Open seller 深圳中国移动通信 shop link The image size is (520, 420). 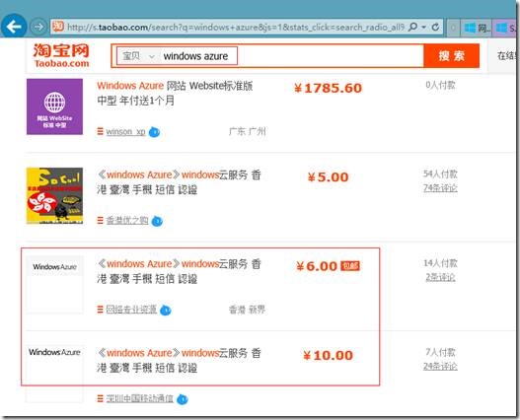[139, 398]
